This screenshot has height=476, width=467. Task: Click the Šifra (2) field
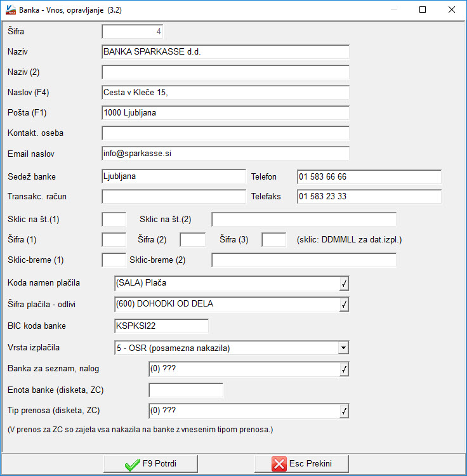tap(192, 239)
